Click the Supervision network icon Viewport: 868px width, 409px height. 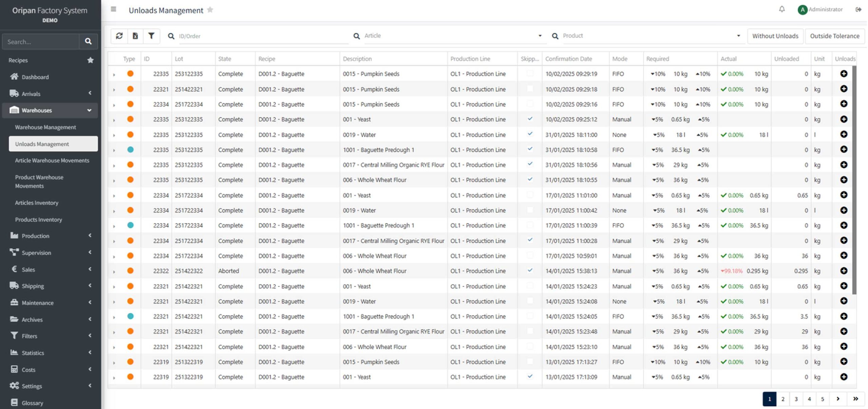pyautogui.click(x=14, y=252)
